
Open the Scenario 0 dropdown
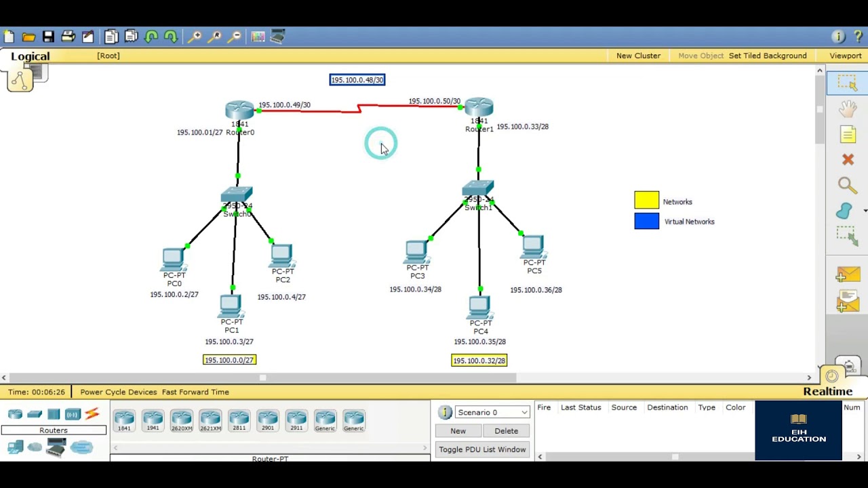pyautogui.click(x=492, y=412)
